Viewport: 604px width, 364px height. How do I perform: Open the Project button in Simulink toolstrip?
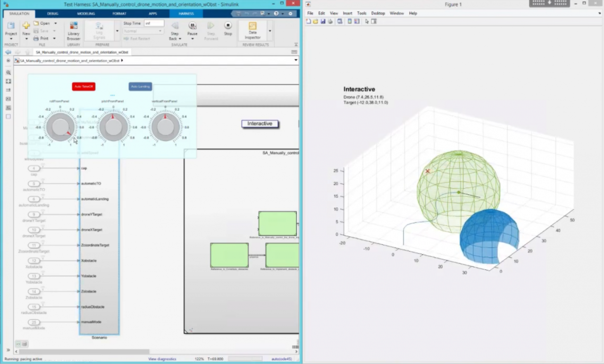click(10, 28)
